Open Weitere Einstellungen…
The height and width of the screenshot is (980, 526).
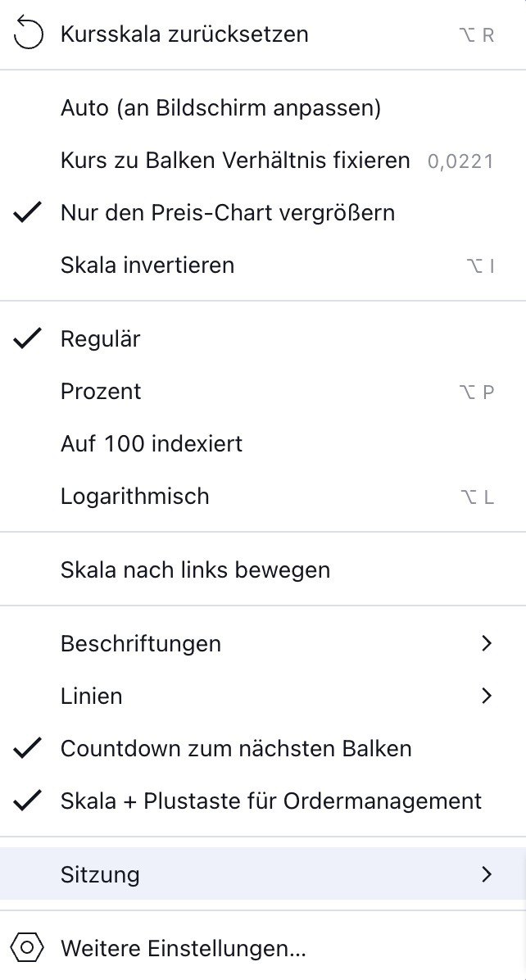[184, 949]
